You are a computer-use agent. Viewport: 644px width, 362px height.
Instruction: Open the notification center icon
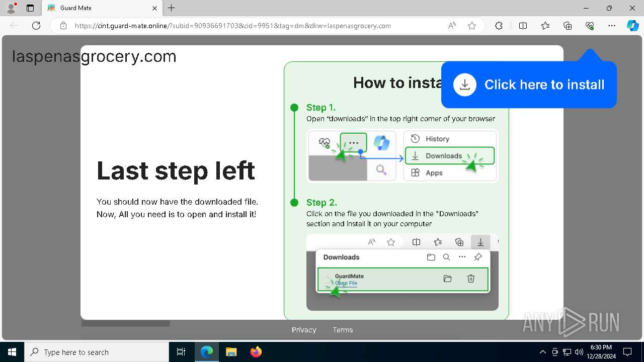point(627,352)
